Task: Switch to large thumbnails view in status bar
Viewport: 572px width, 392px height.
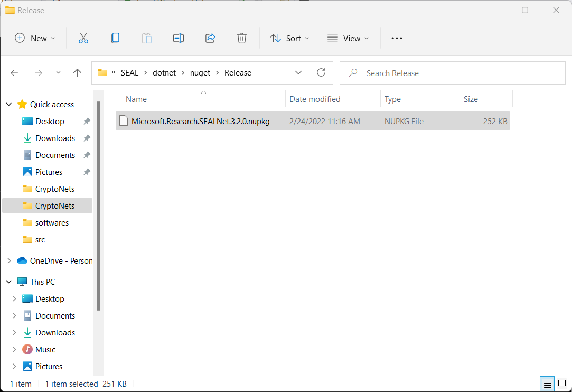Action: [562, 384]
